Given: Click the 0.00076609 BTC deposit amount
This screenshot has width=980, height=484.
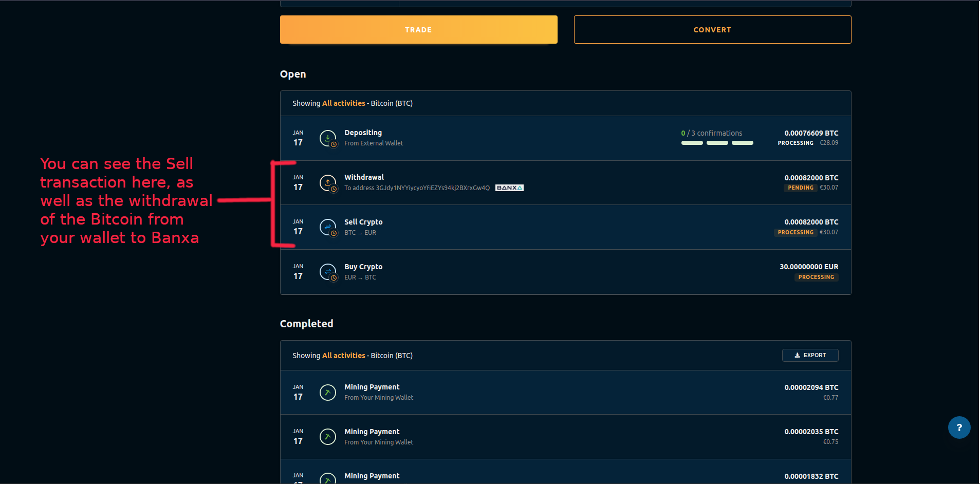Looking at the screenshot, I should coord(811,133).
